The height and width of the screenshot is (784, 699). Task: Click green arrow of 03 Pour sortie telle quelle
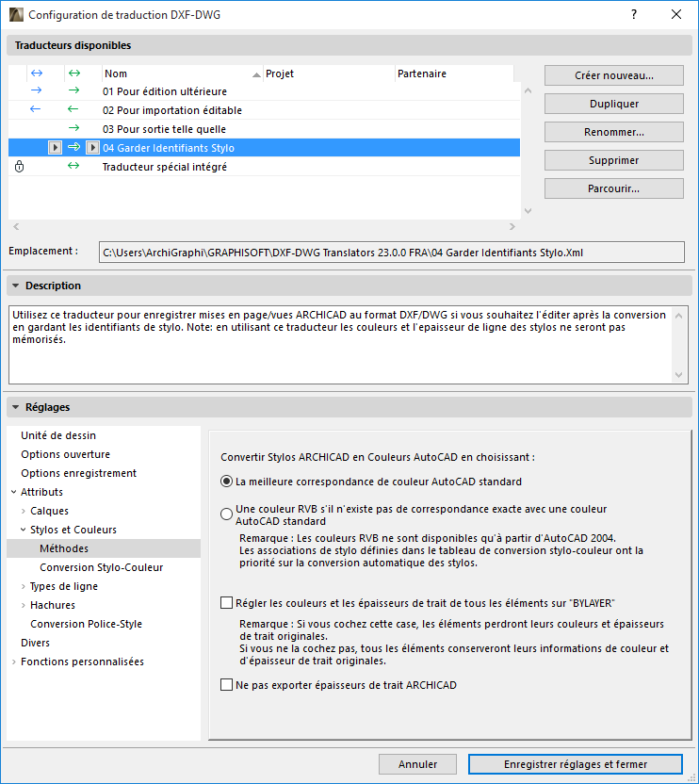pyautogui.click(x=73, y=128)
